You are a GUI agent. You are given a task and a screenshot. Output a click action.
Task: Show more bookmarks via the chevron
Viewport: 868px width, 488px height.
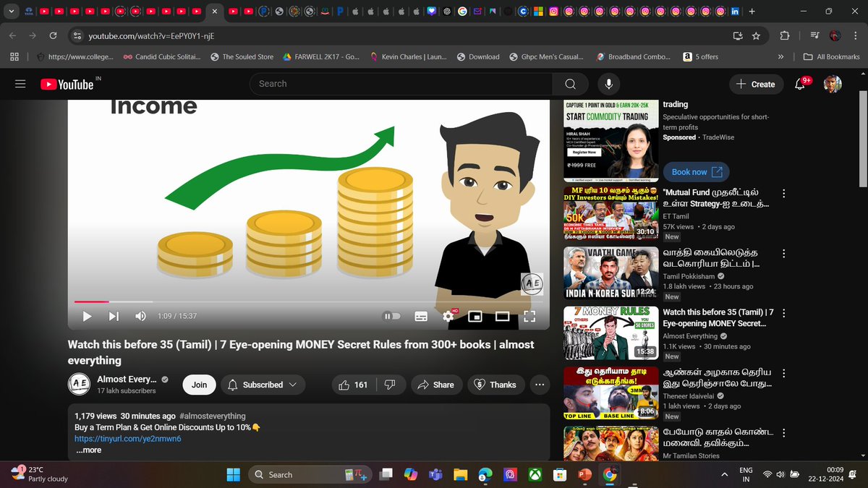(x=780, y=56)
